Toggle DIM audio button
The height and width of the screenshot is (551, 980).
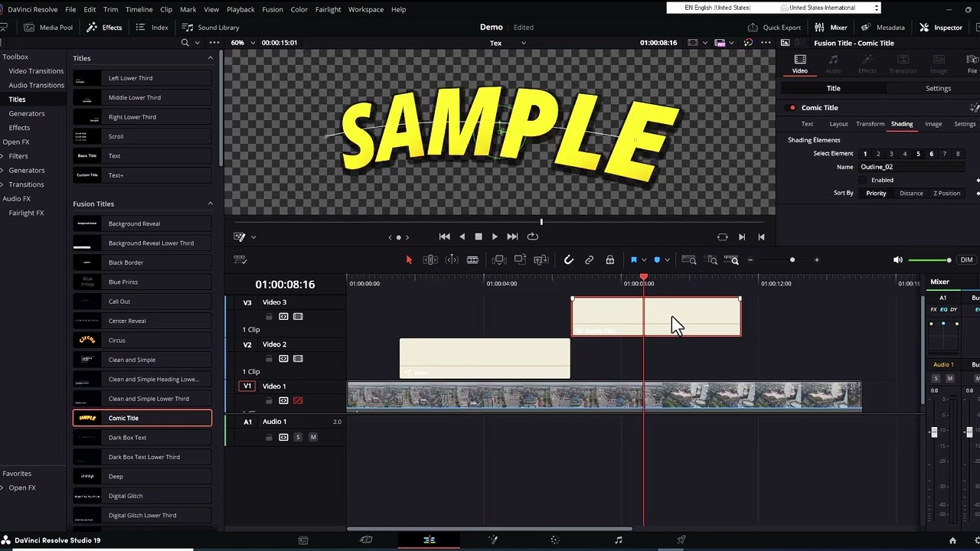point(966,260)
